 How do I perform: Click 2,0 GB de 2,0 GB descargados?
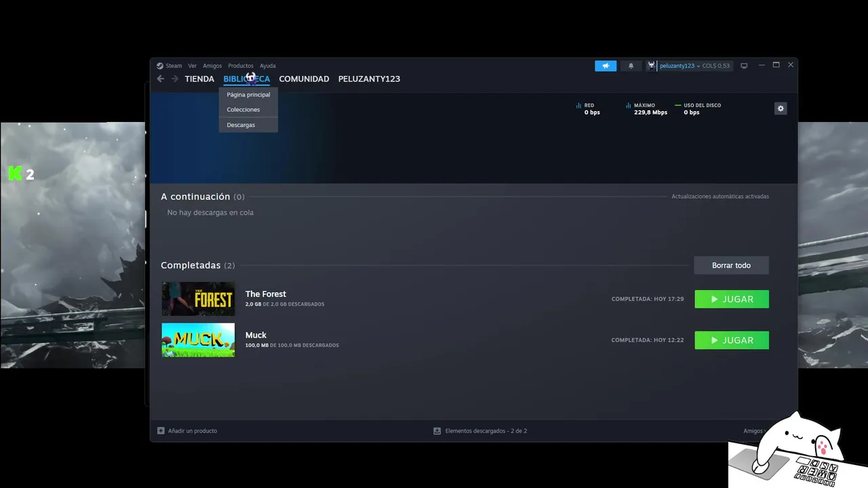[285, 304]
